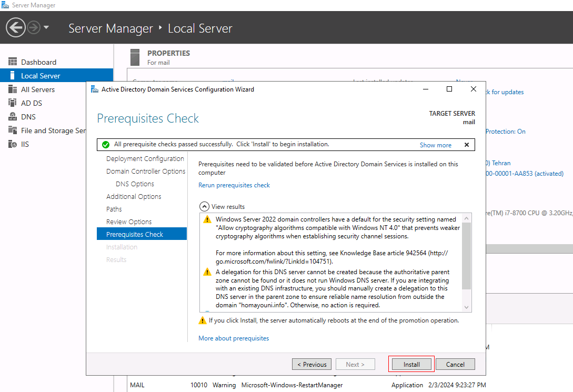Screen dimensions: 573x392
Task: Click the File and Storage Services icon
Action: tap(13, 130)
